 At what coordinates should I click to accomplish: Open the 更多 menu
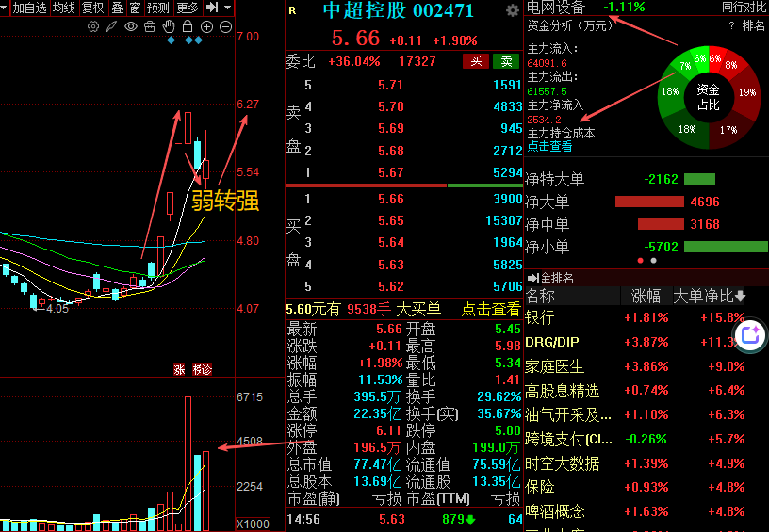(188, 8)
